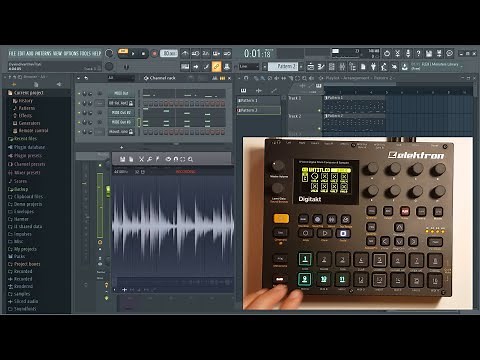Open the channel rack view icon
This screenshot has height=360, width=480.
coord(332,67)
